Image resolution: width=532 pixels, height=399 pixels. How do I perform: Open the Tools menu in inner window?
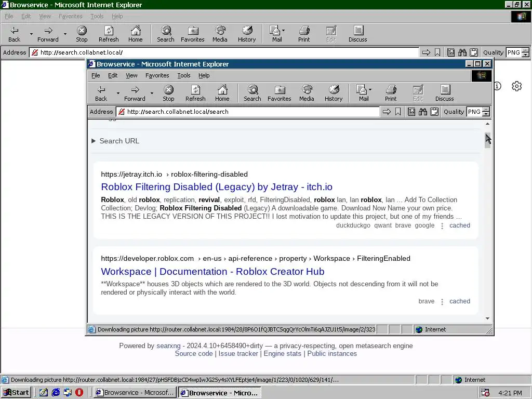(183, 75)
